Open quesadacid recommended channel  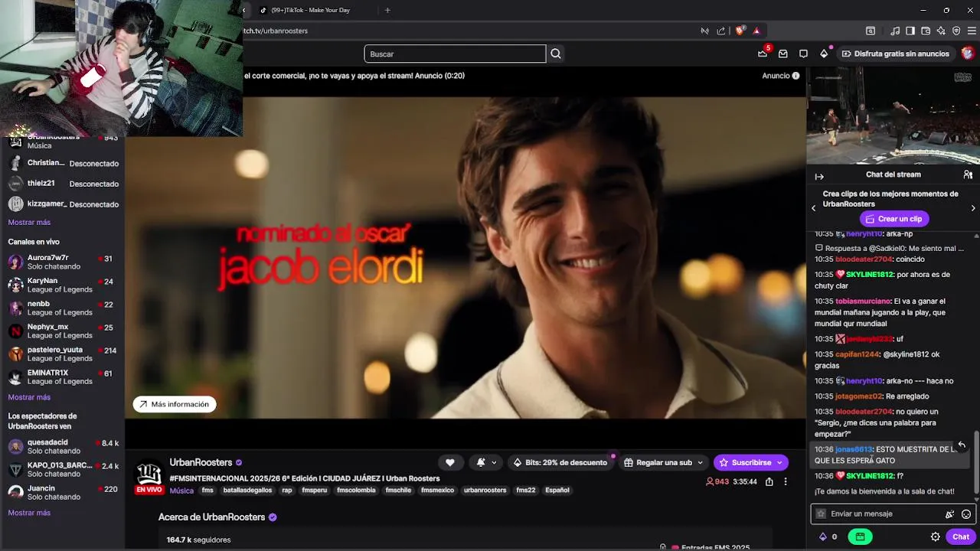click(x=62, y=446)
